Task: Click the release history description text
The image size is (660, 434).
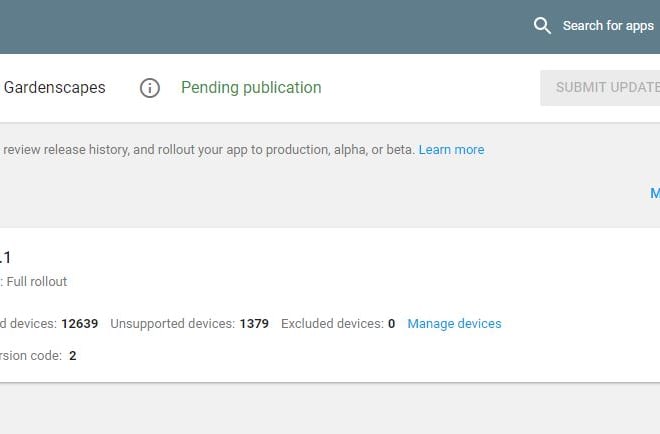Action: [208, 150]
